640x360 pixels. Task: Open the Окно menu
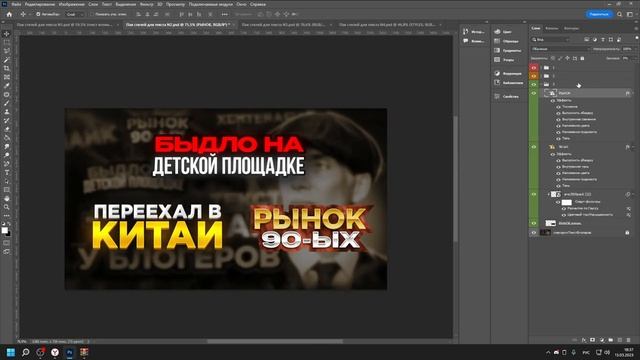(x=241, y=4)
